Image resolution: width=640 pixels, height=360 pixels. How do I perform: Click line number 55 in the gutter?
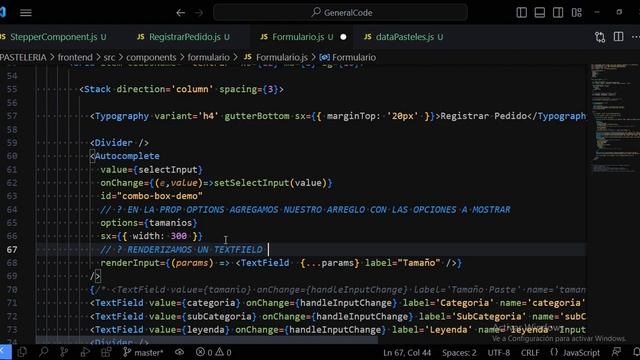pyautogui.click(x=12, y=89)
